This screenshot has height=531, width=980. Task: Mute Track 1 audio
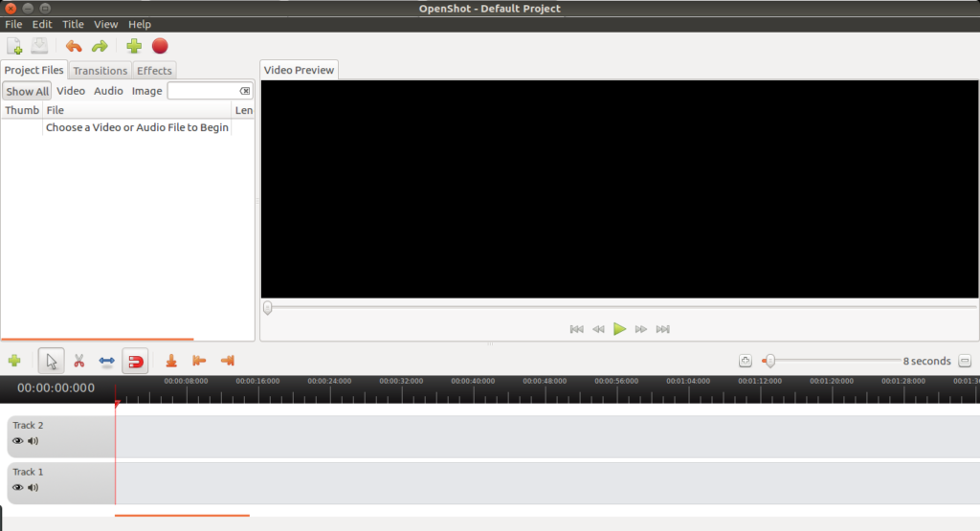(33, 487)
